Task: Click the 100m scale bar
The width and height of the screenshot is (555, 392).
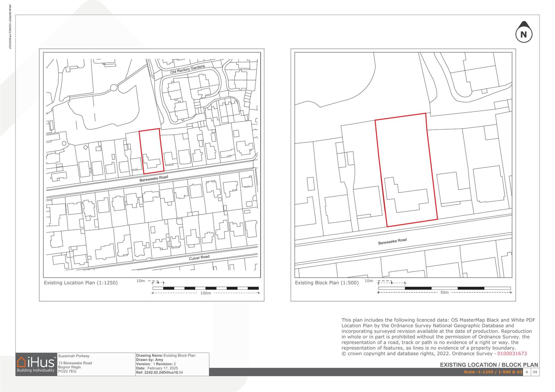Action: point(206,288)
